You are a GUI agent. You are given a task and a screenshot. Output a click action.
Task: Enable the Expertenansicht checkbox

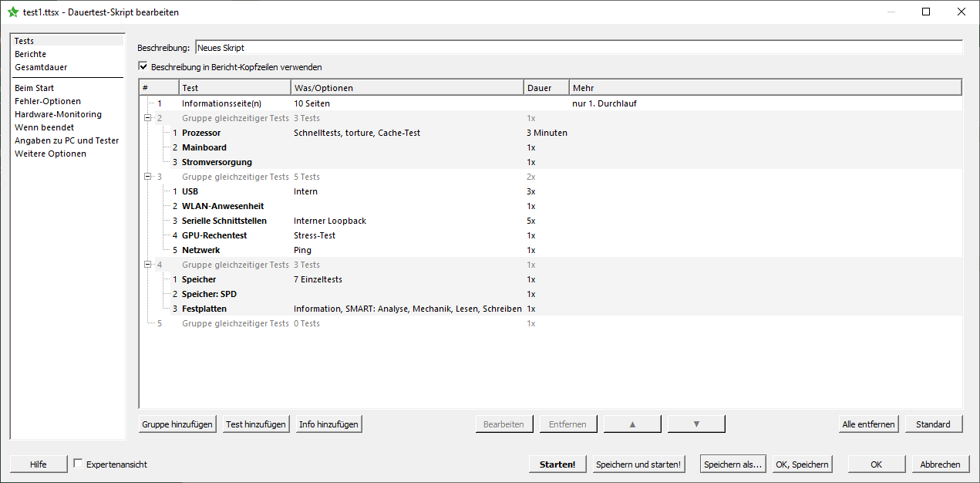tap(78, 464)
